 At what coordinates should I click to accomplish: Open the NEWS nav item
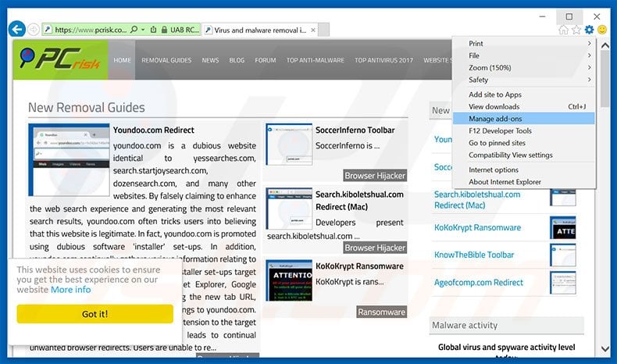[x=210, y=60]
